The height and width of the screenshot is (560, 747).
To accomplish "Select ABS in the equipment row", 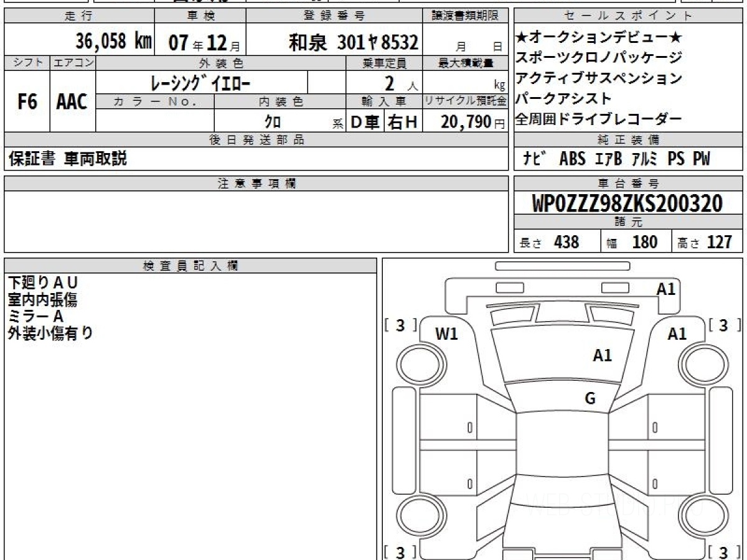I will pos(572,159).
